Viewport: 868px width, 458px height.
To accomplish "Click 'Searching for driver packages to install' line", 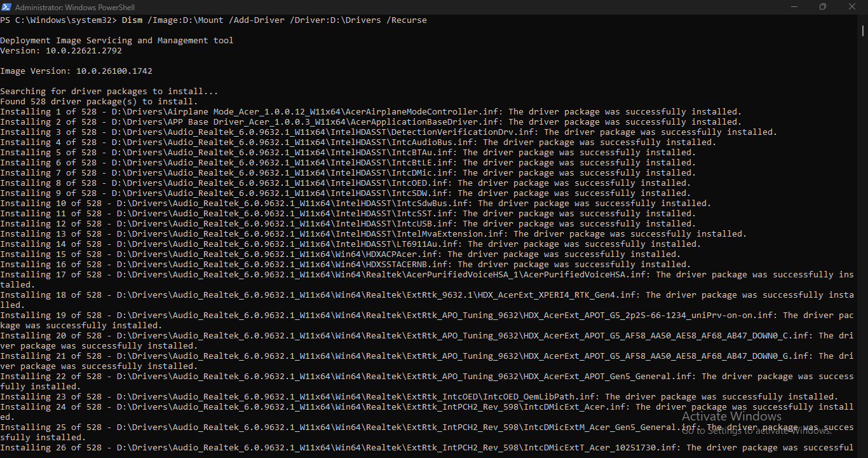I will click(109, 92).
